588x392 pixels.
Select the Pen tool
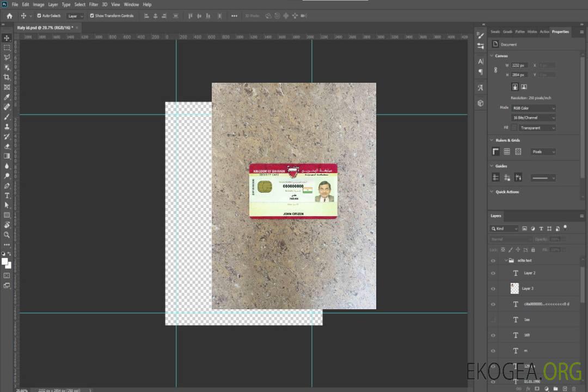pyautogui.click(x=7, y=186)
